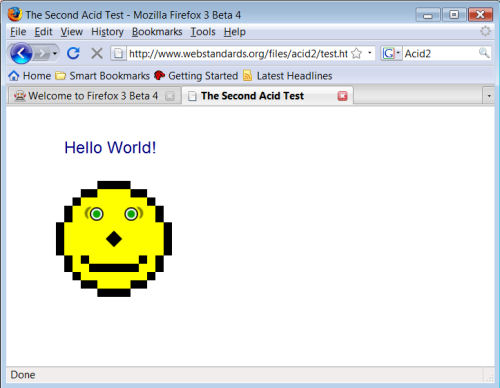Open the Google search engine selector
Image resolution: width=500 pixels, height=388 pixels.
(x=391, y=53)
